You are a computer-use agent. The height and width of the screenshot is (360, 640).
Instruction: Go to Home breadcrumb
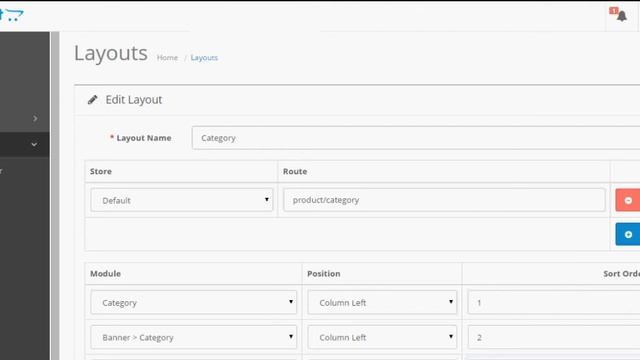tap(167, 58)
